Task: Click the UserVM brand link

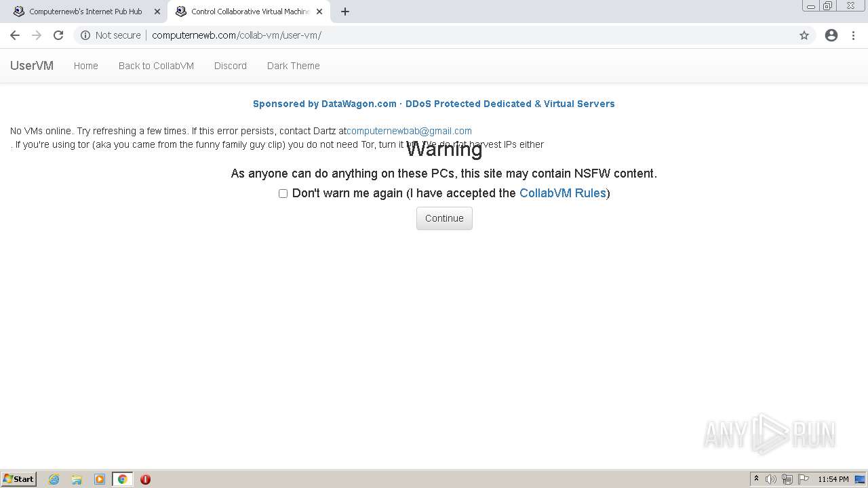Action: coord(32,66)
